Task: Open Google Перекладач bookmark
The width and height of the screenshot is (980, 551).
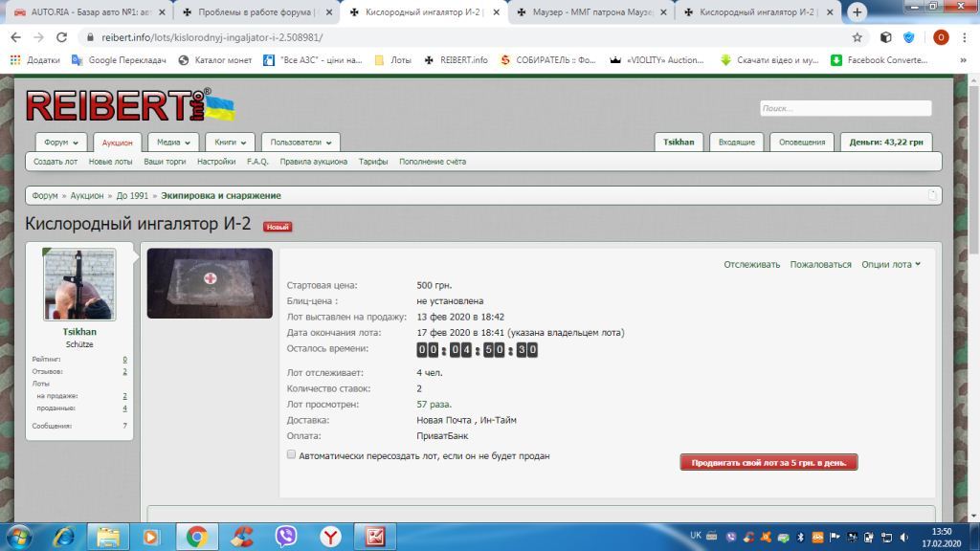Action: (x=119, y=60)
